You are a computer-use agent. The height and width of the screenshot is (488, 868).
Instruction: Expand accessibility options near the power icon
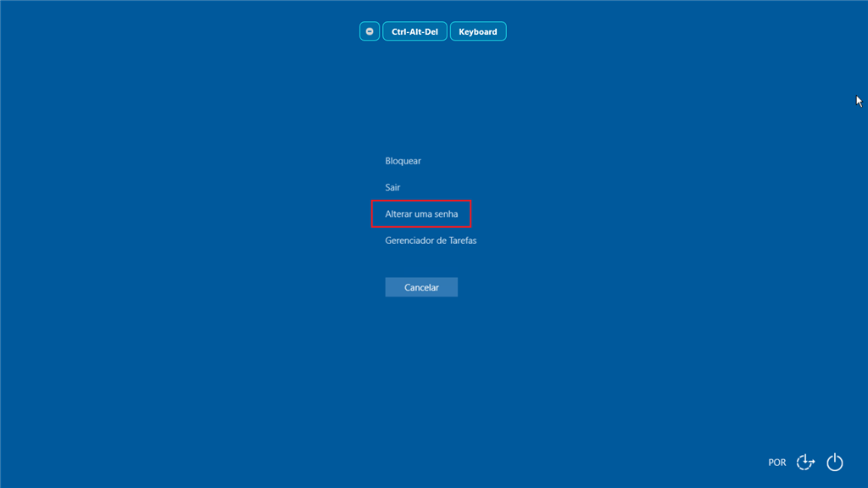tap(805, 462)
